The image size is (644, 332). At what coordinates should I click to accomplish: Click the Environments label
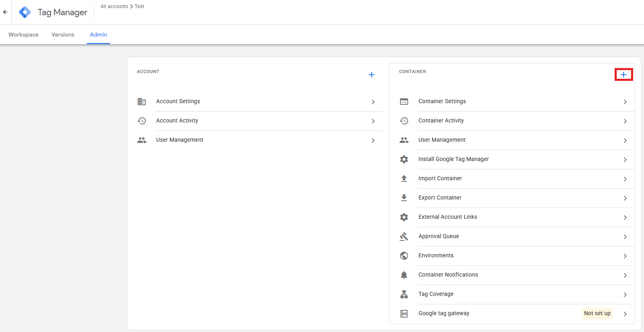pyautogui.click(x=436, y=255)
